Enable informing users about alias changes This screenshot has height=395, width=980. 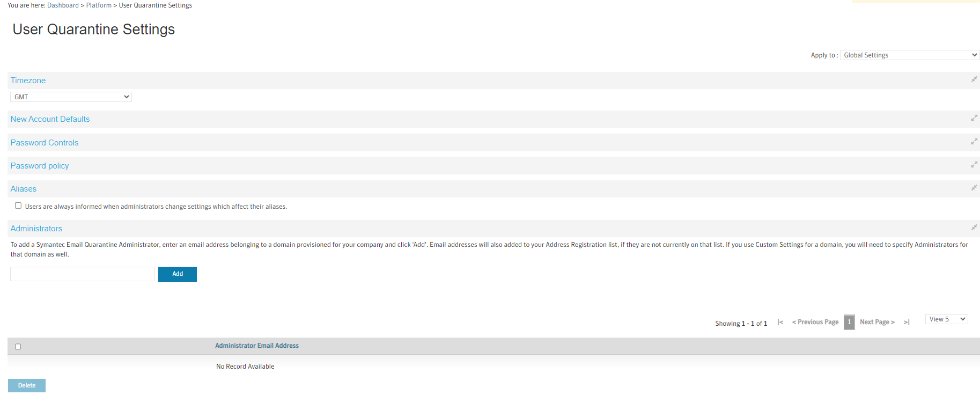[18, 206]
